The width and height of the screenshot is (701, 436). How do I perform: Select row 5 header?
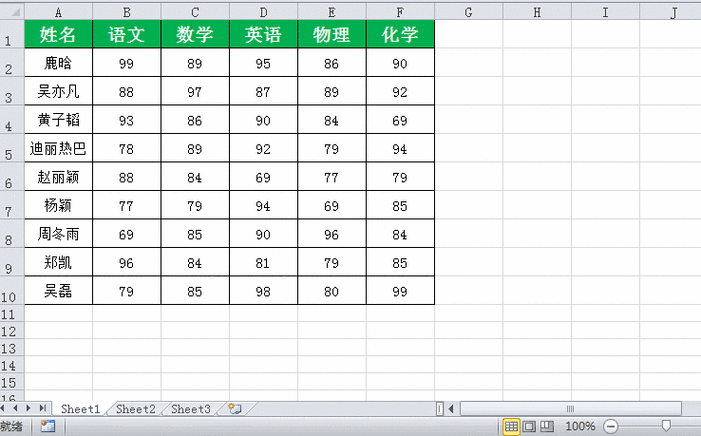(x=12, y=148)
